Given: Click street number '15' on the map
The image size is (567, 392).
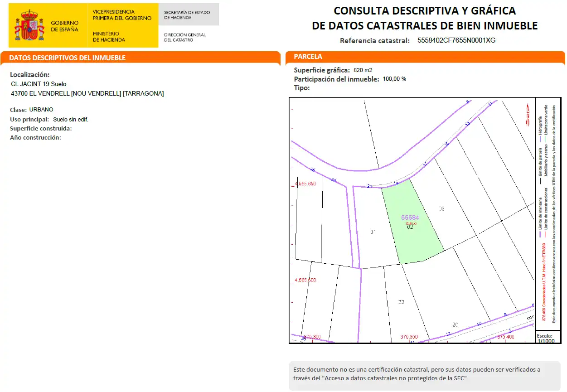Looking at the screenshot, I should coord(446,144).
